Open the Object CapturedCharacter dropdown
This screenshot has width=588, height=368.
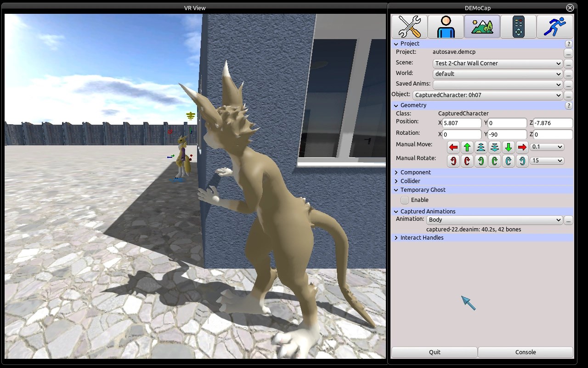coord(487,95)
